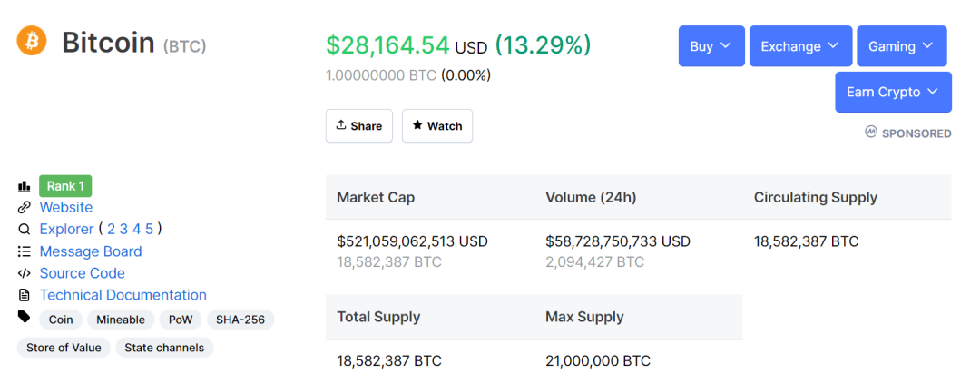Click the magnifier icon beside Explorer
This screenshot has height=374, width=980.
(24, 230)
